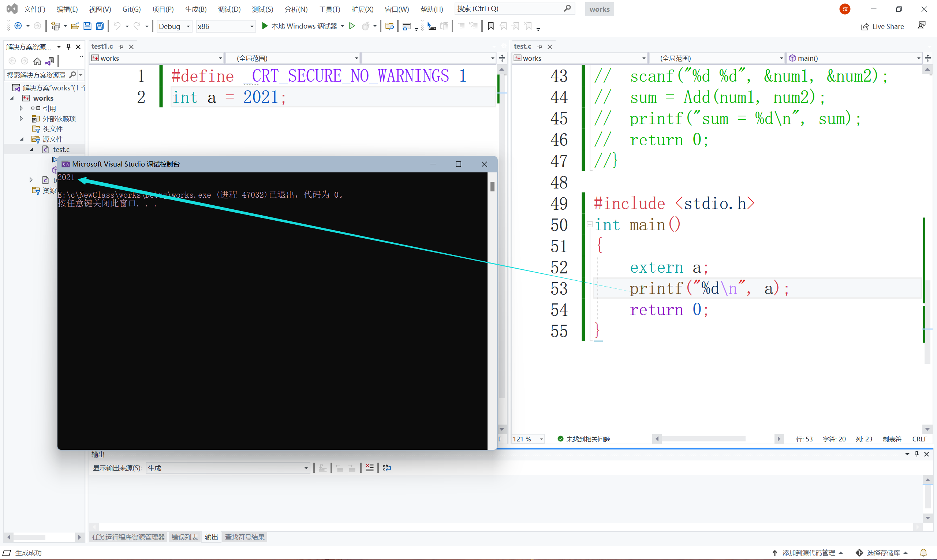Click the Save All toolbar icon
Viewport: 937px width, 560px height.
pyautogui.click(x=100, y=26)
